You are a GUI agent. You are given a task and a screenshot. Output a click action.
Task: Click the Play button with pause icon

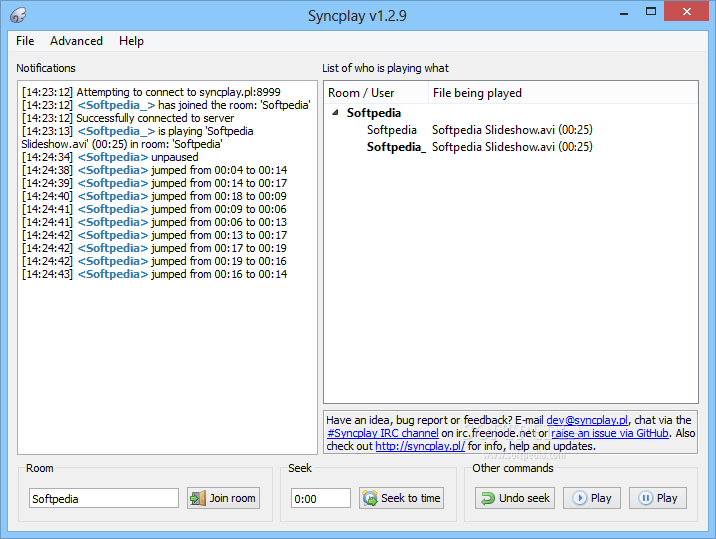point(658,498)
